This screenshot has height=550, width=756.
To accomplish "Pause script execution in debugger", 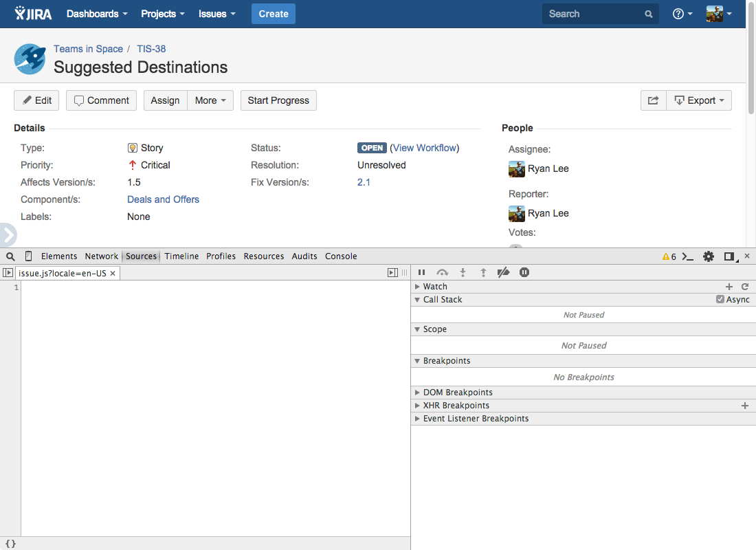I will [422, 273].
